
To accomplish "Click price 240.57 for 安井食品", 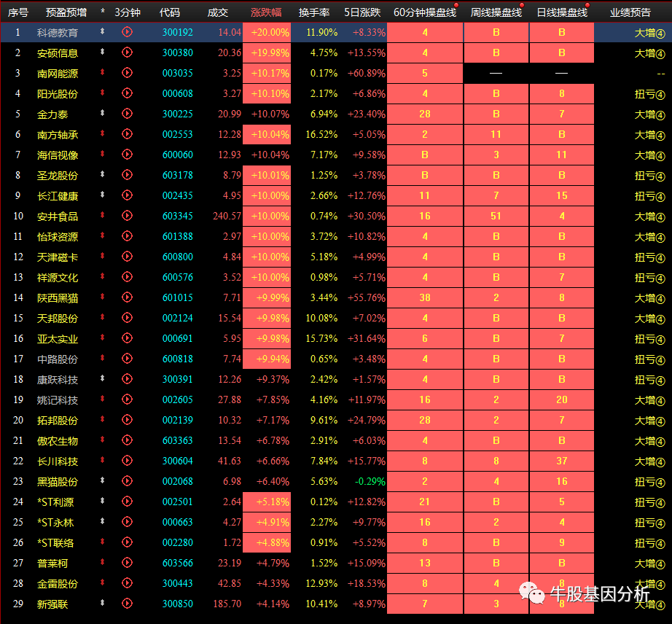I will click(227, 216).
